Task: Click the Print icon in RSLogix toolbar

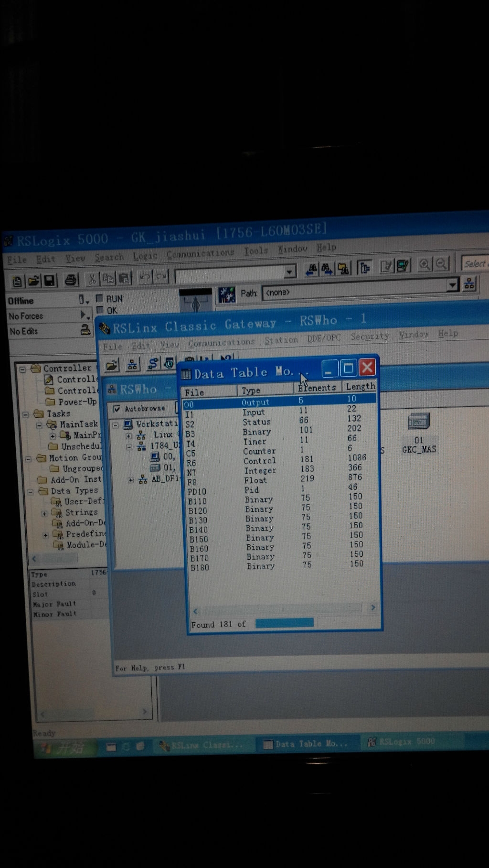Action: (71, 280)
